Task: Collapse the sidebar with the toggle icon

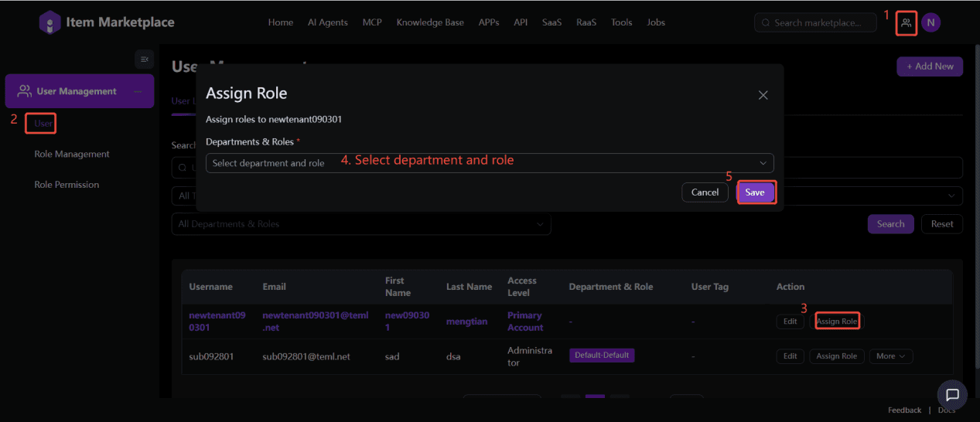Action: 144,60
